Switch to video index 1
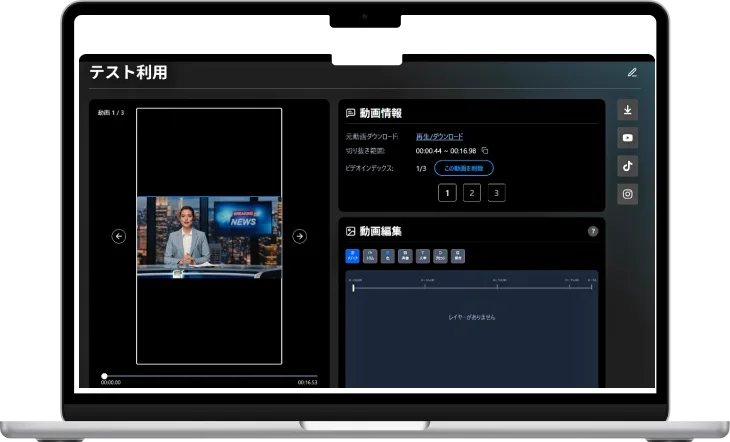 [447, 193]
